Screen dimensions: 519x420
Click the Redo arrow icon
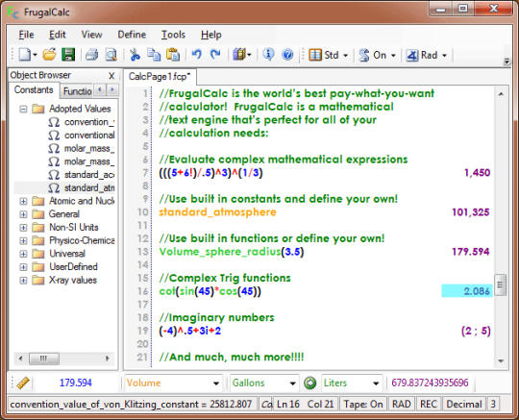215,55
